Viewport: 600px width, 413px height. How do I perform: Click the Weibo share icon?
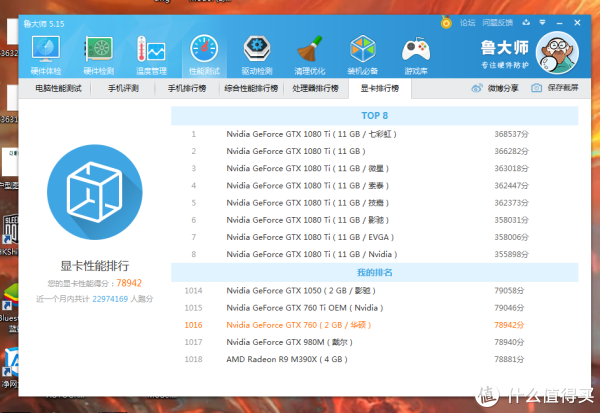click(477, 88)
